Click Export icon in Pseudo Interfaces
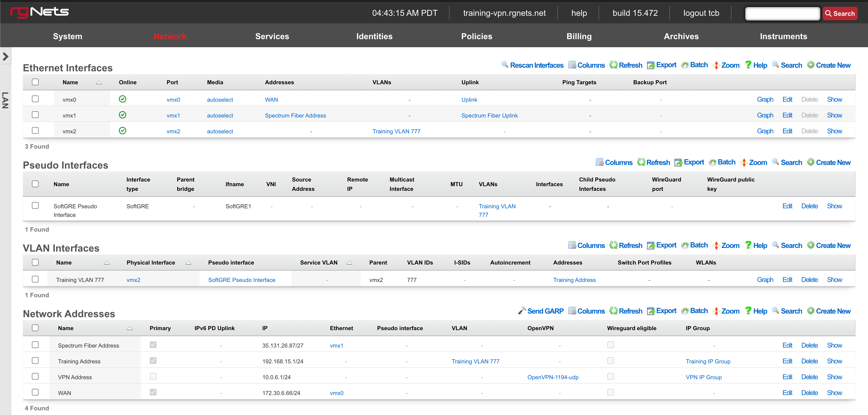Screen dimensions: 868x415 point(678,162)
